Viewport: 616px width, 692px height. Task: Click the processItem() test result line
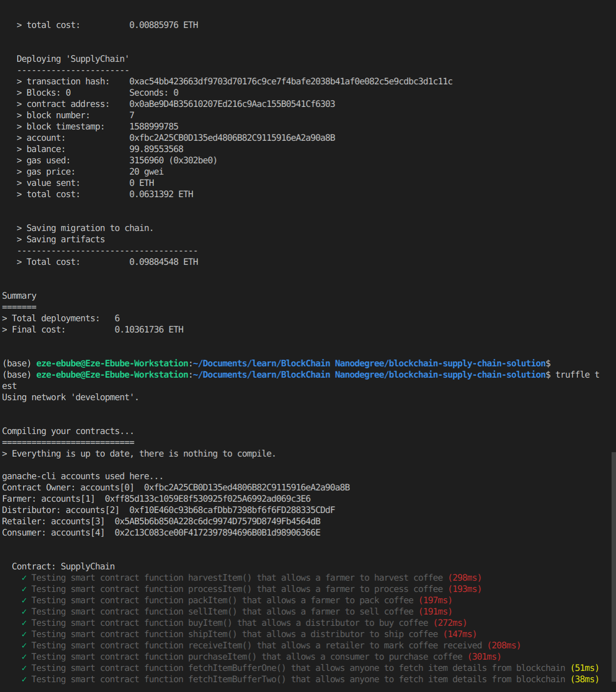click(x=251, y=589)
